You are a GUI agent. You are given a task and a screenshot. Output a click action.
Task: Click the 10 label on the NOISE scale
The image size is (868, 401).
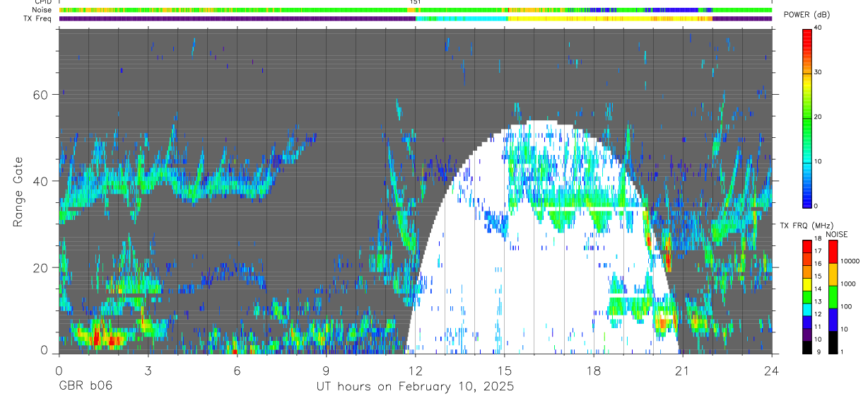coord(844,329)
